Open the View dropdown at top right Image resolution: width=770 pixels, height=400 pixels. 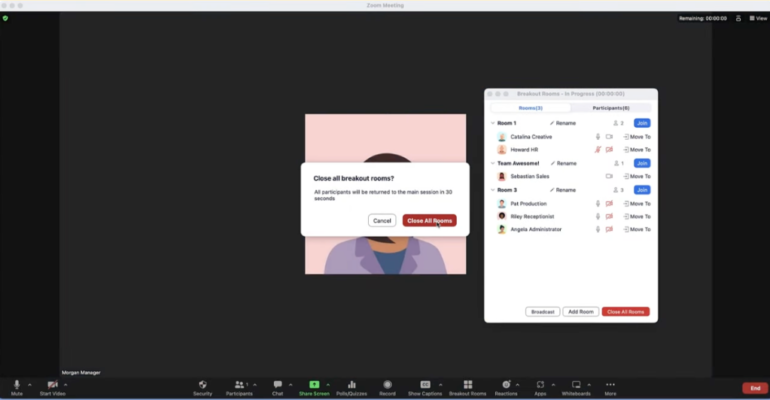coord(757,18)
